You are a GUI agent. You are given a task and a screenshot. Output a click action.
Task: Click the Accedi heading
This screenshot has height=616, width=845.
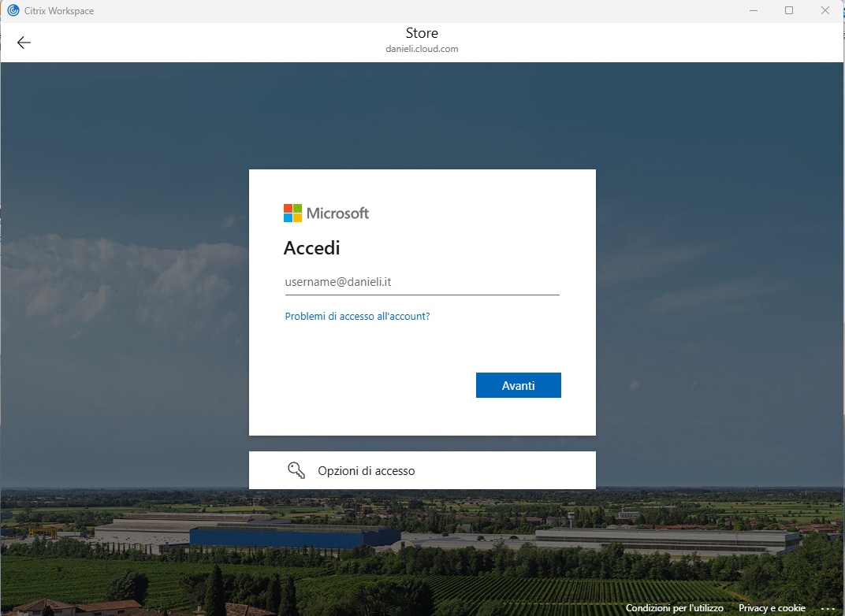pos(311,248)
